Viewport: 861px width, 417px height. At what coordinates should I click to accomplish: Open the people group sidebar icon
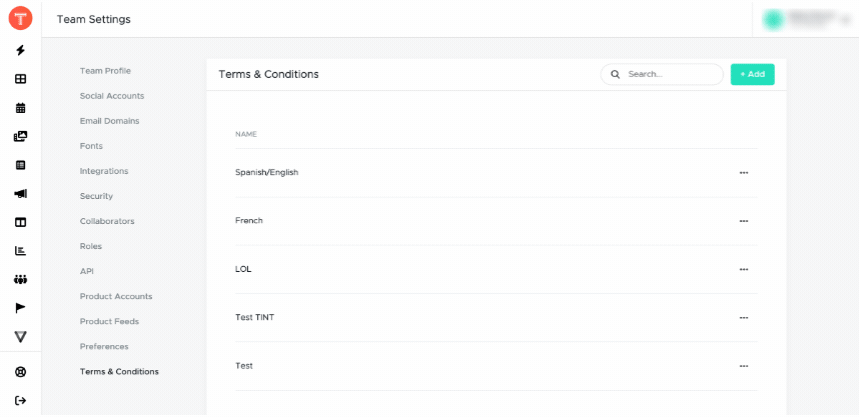coord(20,280)
